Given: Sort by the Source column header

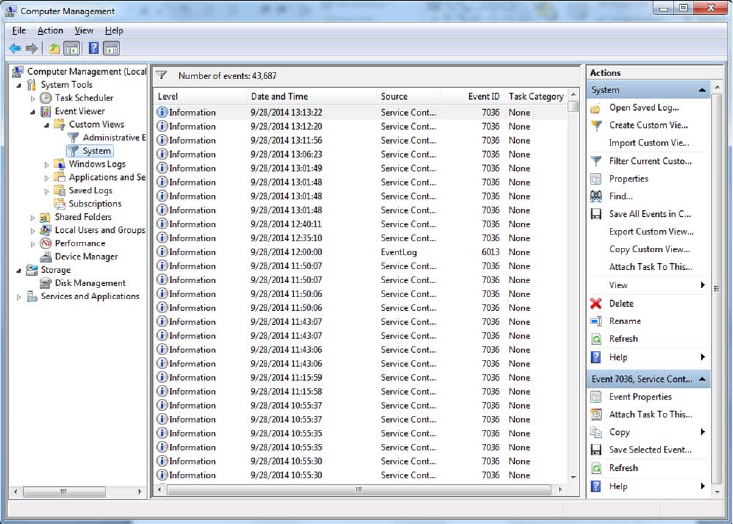Looking at the screenshot, I should click(408, 96).
